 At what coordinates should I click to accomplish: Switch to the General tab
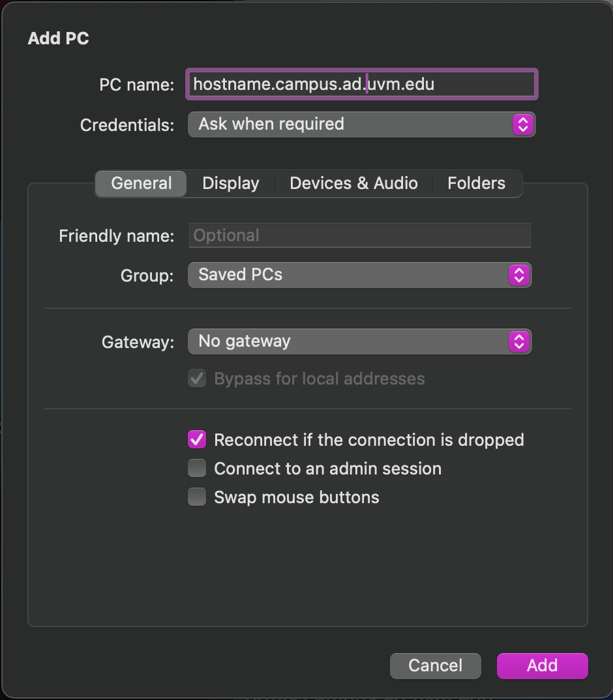pyautogui.click(x=142, y=184)
